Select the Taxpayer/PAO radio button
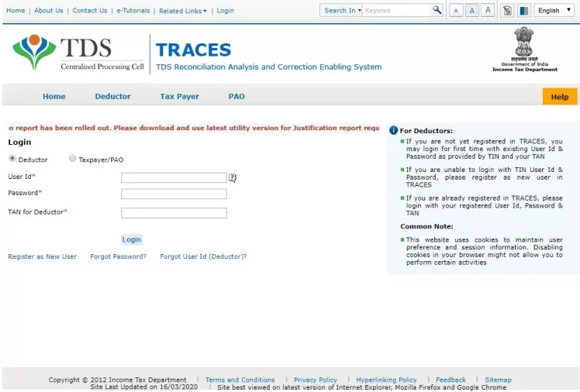The image size is (580, 392). [73, 159]
